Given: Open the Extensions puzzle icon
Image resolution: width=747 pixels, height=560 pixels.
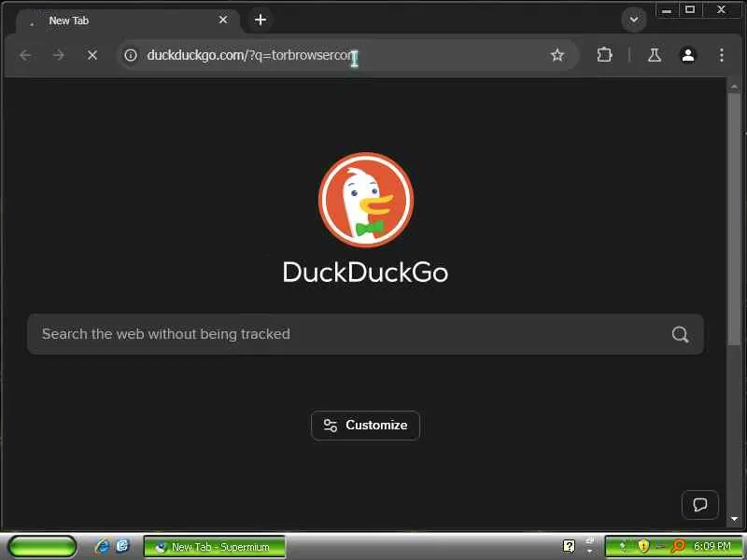Looking at the screenshot, I should point(604,55).
